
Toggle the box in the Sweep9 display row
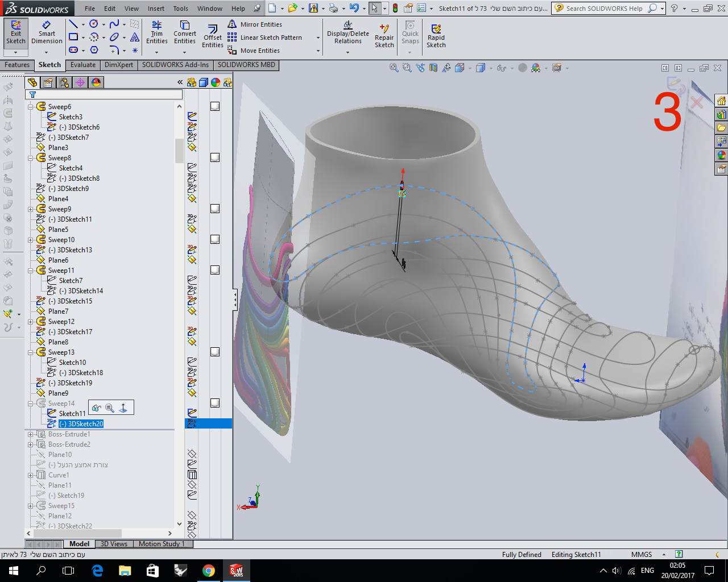tap(215, 209)
